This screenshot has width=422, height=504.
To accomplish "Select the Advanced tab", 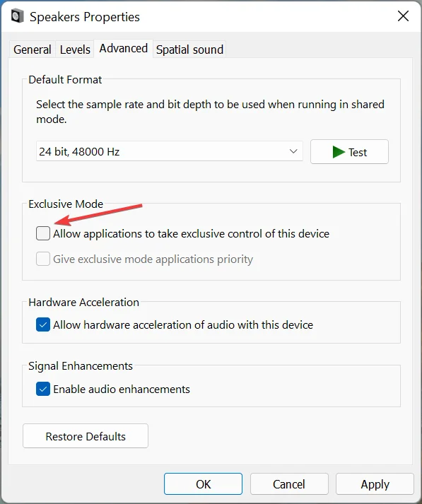I will pos(124,49).
